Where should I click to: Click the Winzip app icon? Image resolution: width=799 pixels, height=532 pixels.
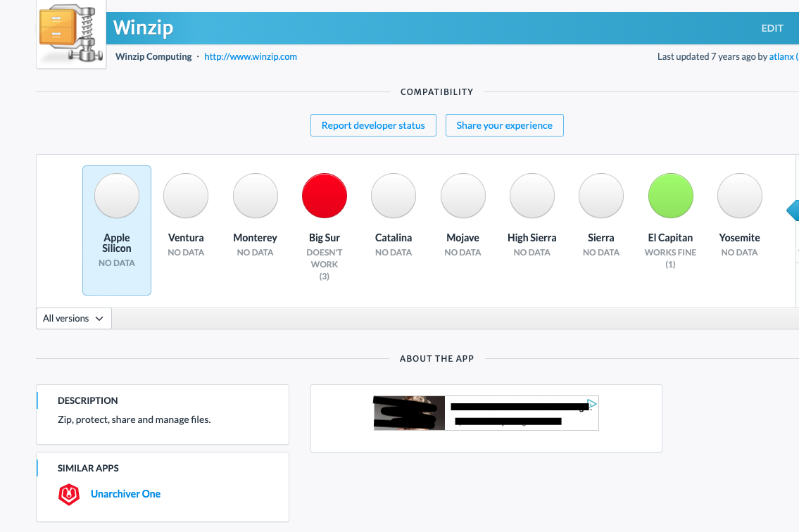click(71, 34)
